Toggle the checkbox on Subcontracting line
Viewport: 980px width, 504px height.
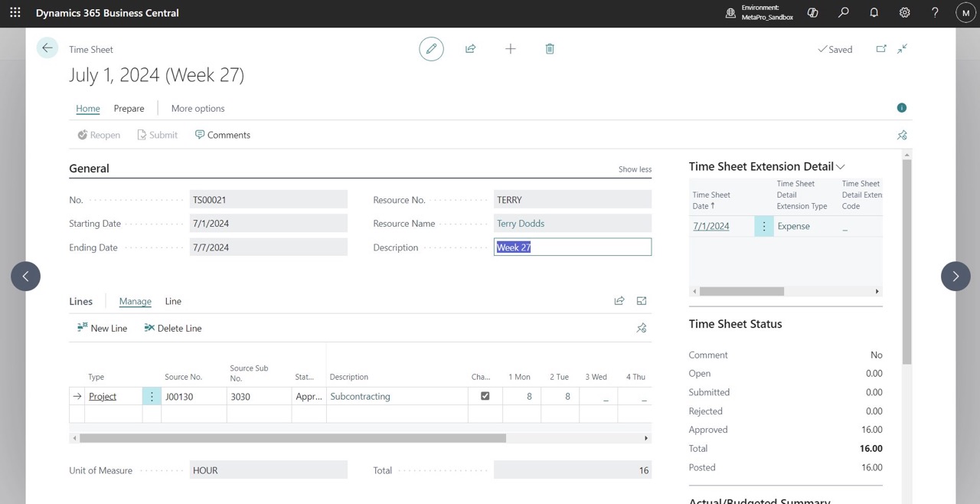click(485, 396)
